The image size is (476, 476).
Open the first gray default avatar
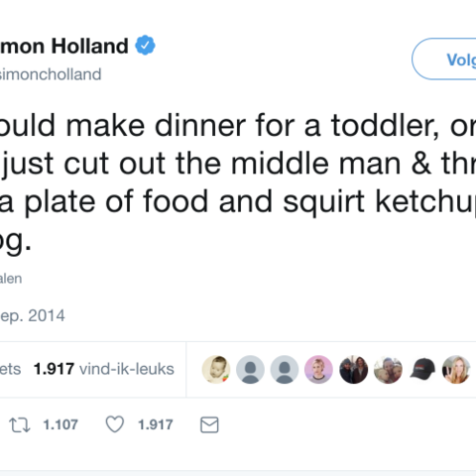click(x=250, y=369)
